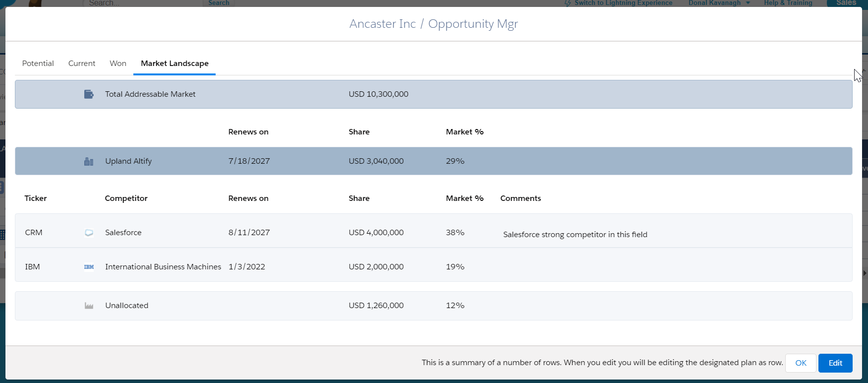The image size is (868, 383).
Task: Click Upland Altify row name
Action: [x=128, y=161]
